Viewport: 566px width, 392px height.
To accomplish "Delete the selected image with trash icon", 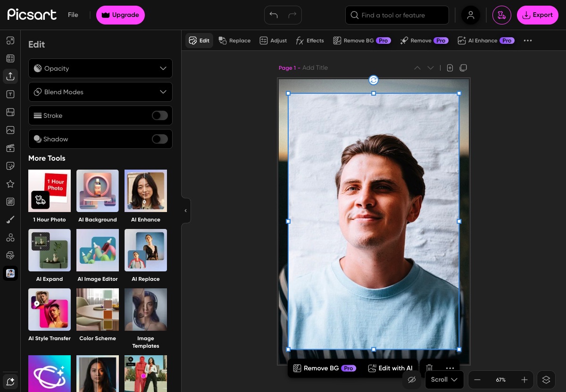I will click(429, 368).
